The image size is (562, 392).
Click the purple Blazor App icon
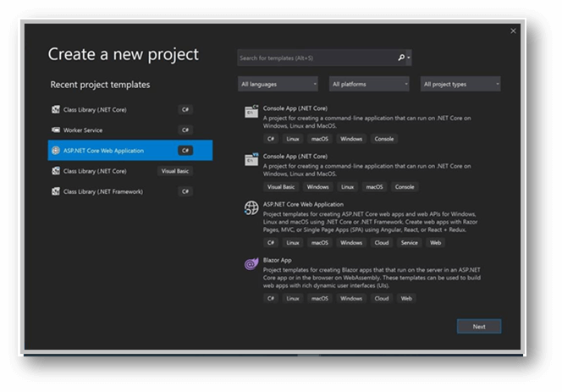coord(251,264)
